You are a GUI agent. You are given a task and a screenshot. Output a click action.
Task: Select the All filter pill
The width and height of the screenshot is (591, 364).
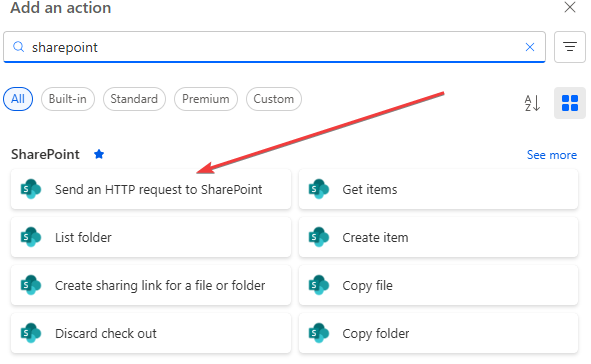(18, 99)
